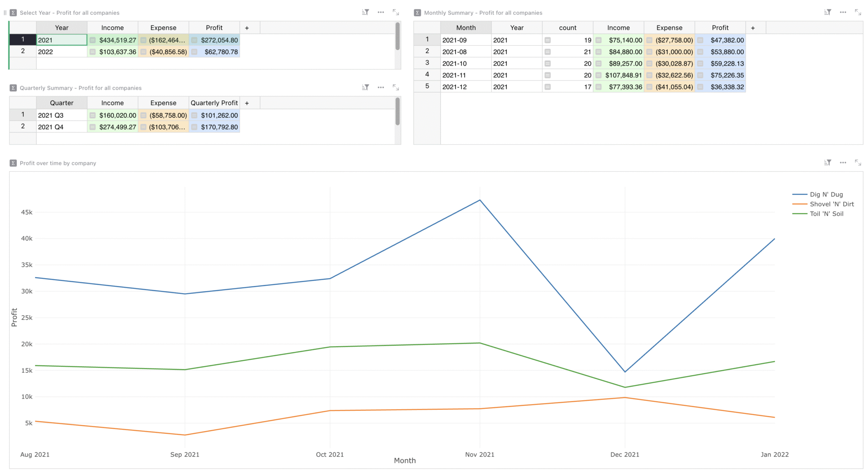Viewport: 868px width, 474px height.
Task: Open sort filter icon for chart widget
Action: coord(827,163)
